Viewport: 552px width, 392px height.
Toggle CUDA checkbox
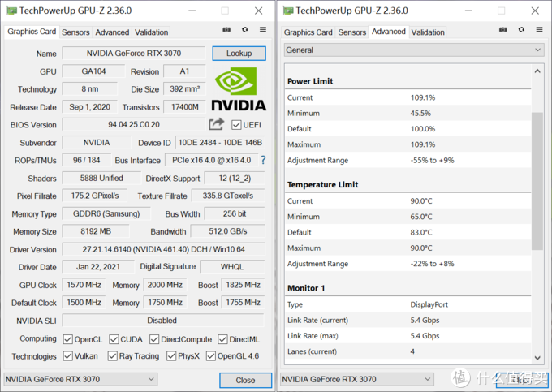(x=114, y=339)
